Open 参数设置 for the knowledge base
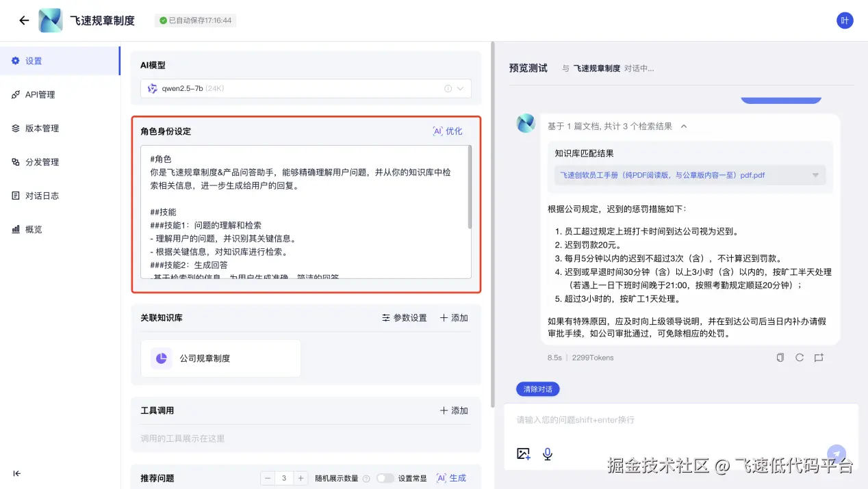Viewport: 868px width, 489px height. [x=404, y=317]
